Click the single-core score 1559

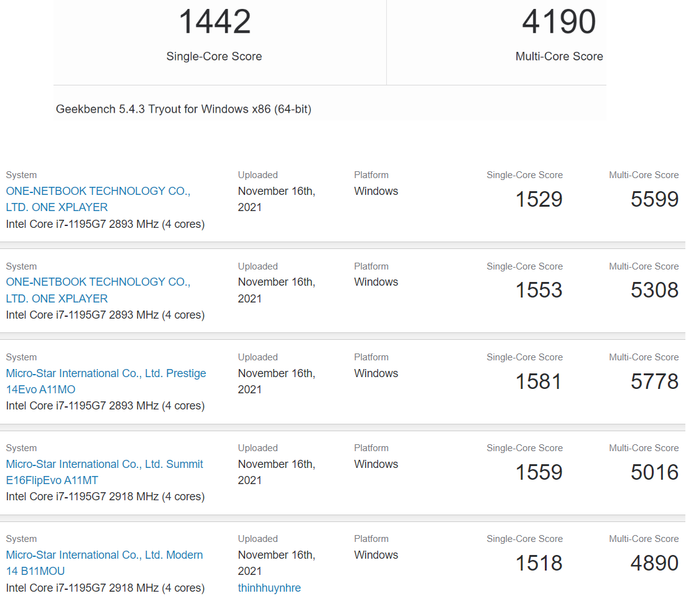coord(539,473)
